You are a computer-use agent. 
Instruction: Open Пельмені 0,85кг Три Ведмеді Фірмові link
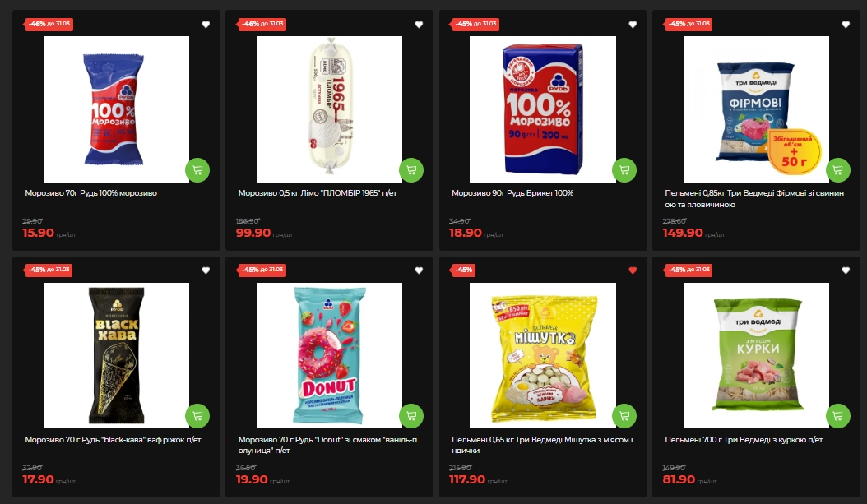coord(754,198)
